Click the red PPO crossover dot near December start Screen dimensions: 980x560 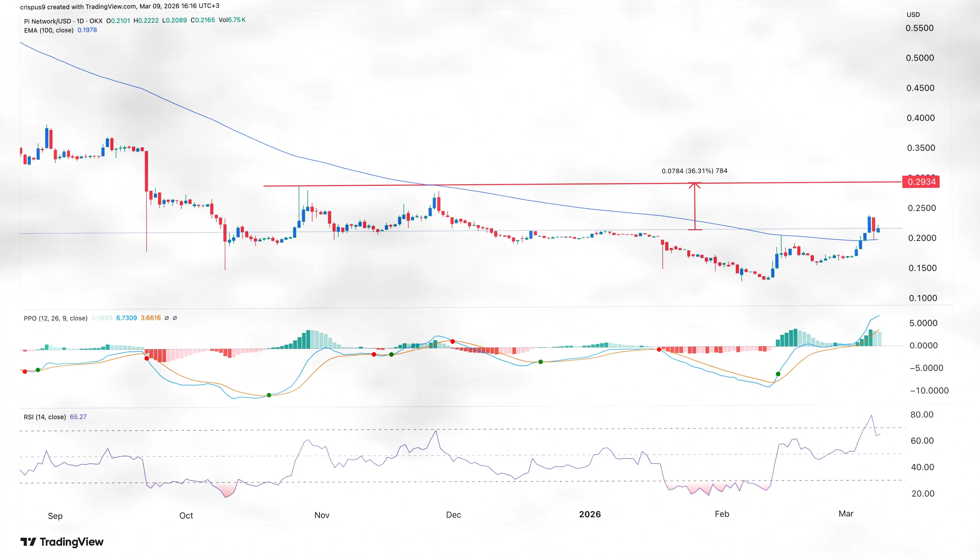click(453, 342)
